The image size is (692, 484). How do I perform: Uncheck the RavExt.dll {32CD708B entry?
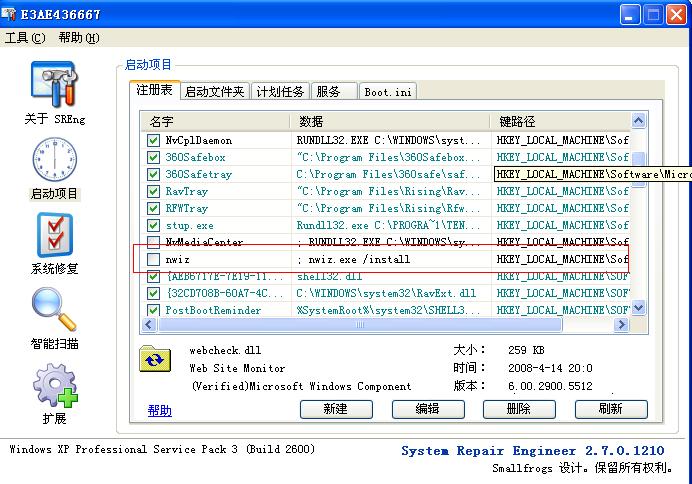point(153,293)
